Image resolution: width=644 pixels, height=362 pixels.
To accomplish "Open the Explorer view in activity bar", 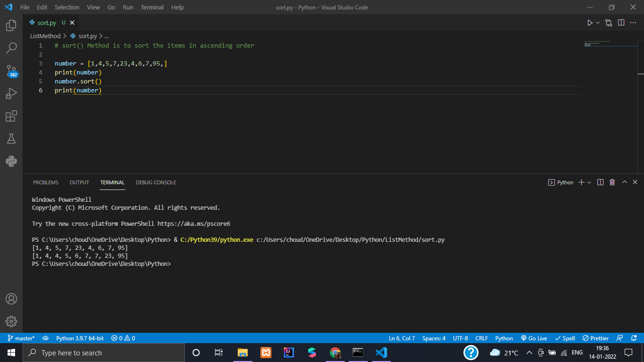I will pos(11,25).
